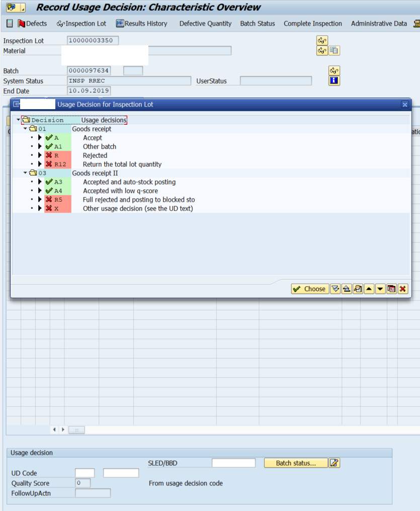Open Batch Status in toolbar
The image size is (420, 511).
258,24
